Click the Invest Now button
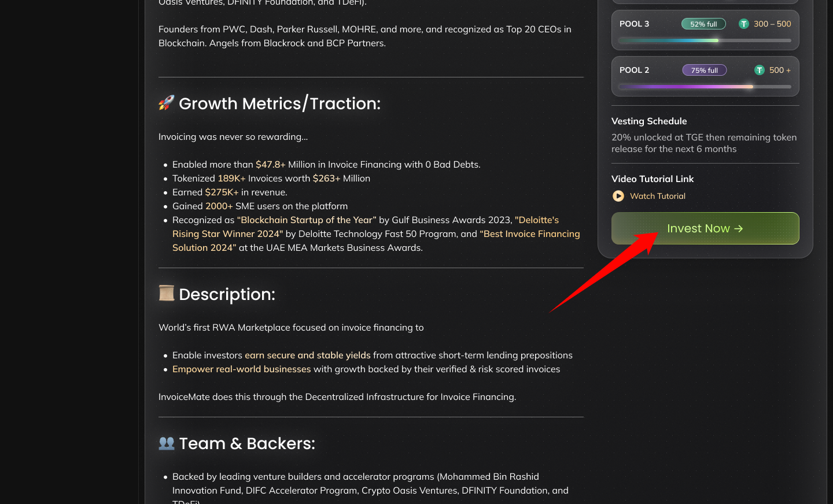 tap(705, 228)
